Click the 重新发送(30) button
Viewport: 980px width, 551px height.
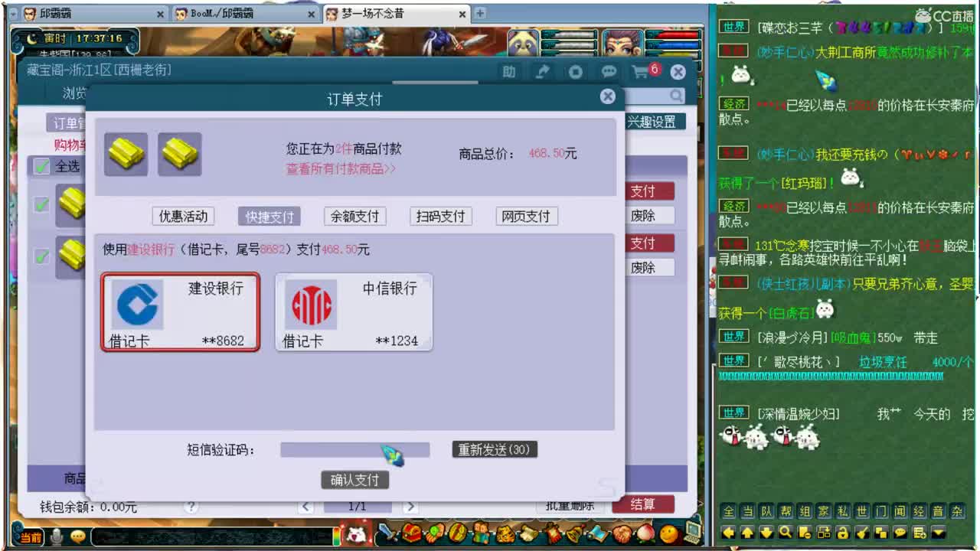click(x=495, y=450)
